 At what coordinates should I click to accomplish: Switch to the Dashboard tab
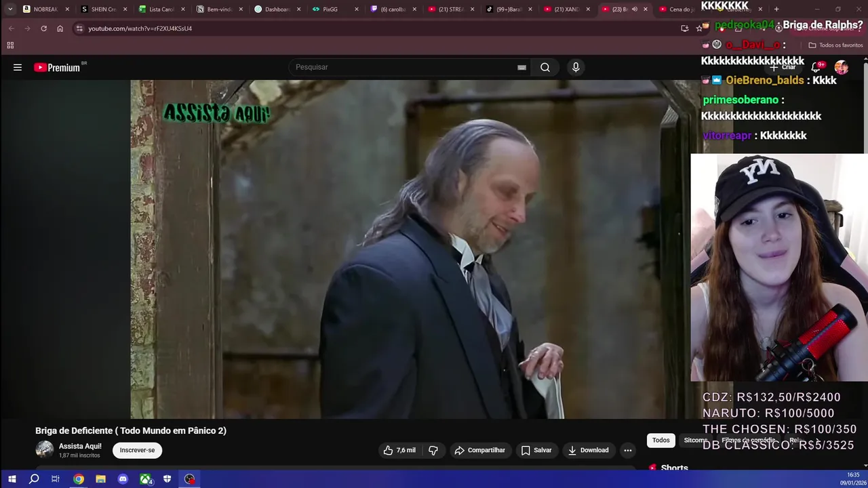click(x=277, y=9)
